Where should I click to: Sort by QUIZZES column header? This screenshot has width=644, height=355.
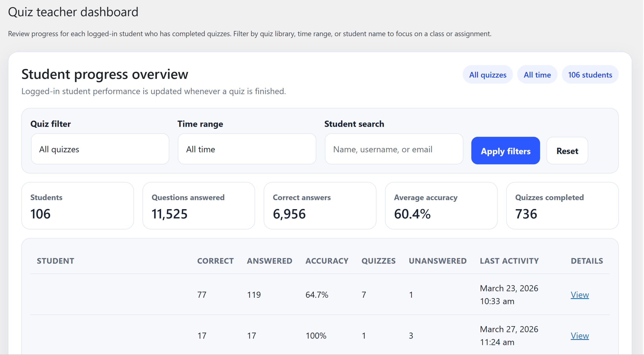click(x=378, y=261)
